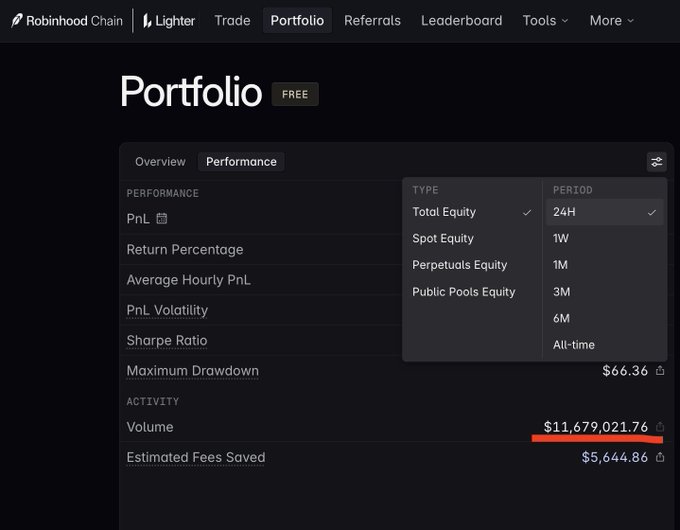680x530 pixels.
Task: Click the $11,679,021.76 volume value
Action: coord(595,427)
